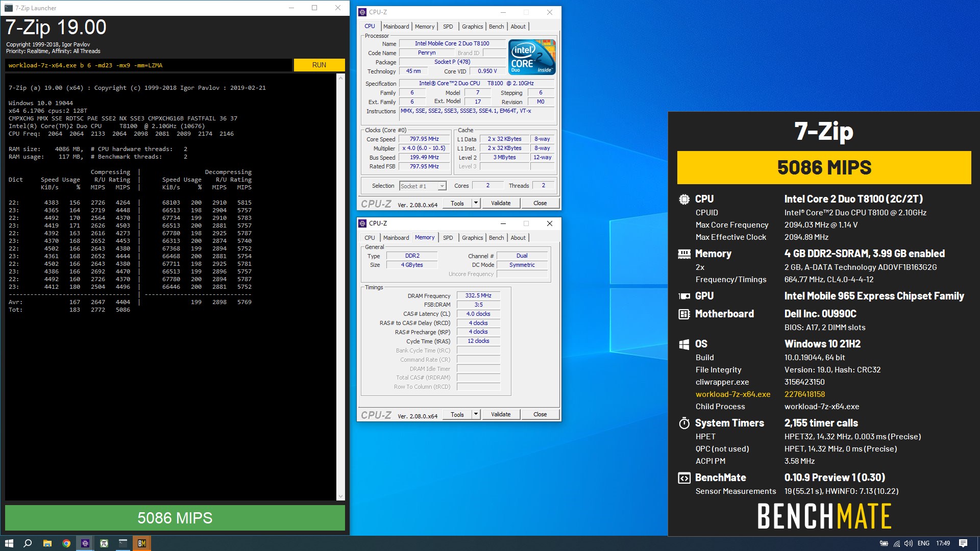Open the Wi-Fi network tray icon
The width and height of the screenshot is (980, 551).
(x=897, y=543)
